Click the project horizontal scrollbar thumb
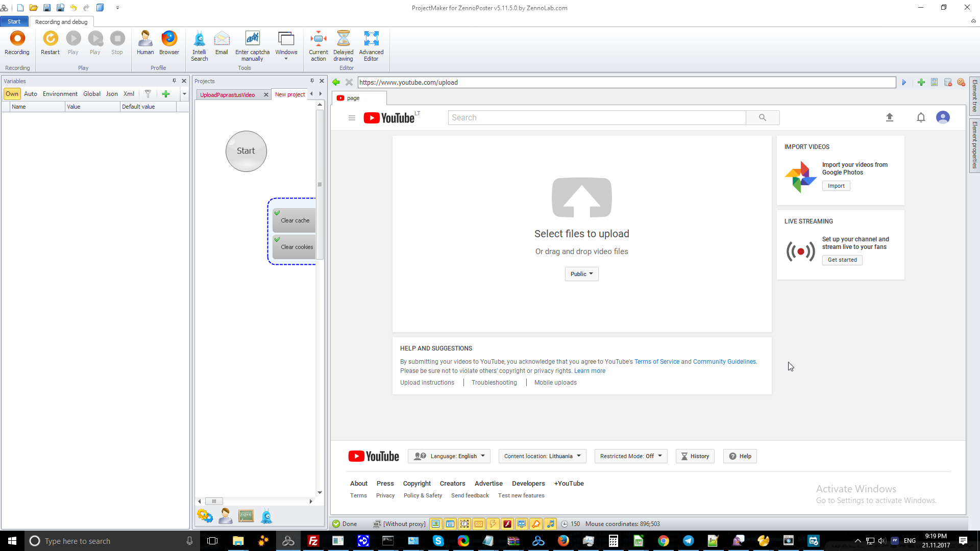This screenshot has width=980, height=551. pos(214,502)
